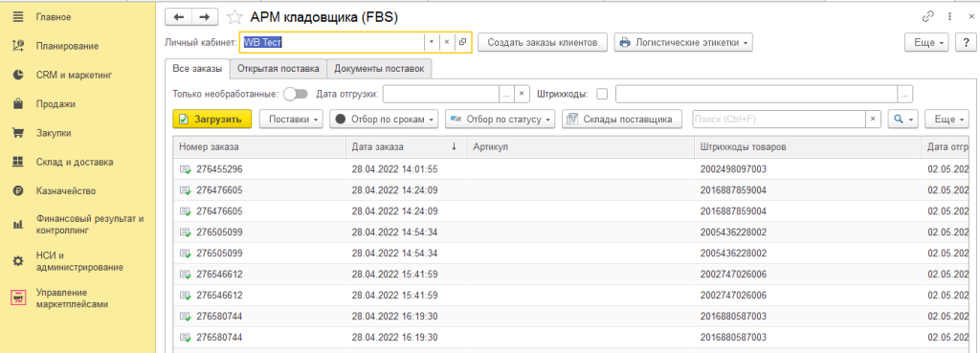Open ellipsis button of Штрихкоды field
Screen dimensions: 980x353
(x=905, y=95)
